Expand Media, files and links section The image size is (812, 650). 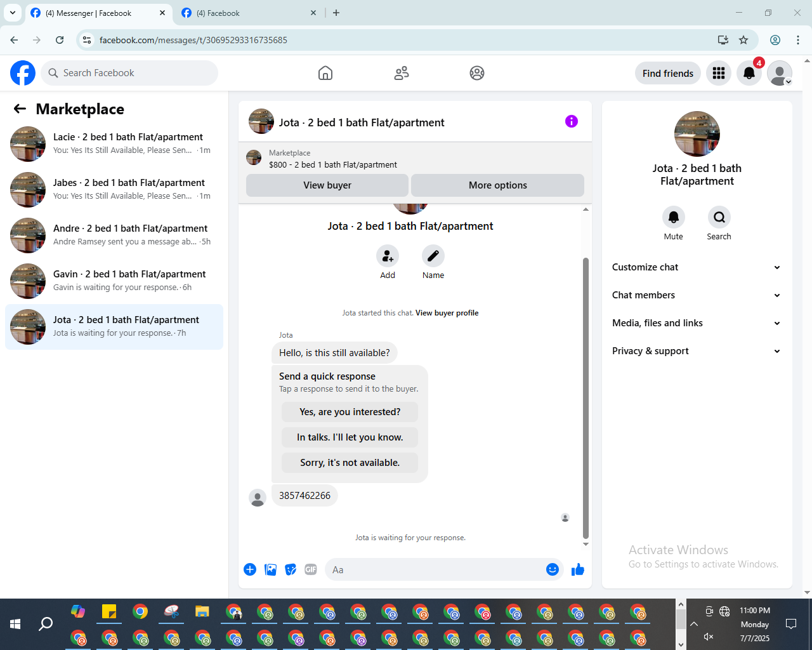(x=697, y=323)
